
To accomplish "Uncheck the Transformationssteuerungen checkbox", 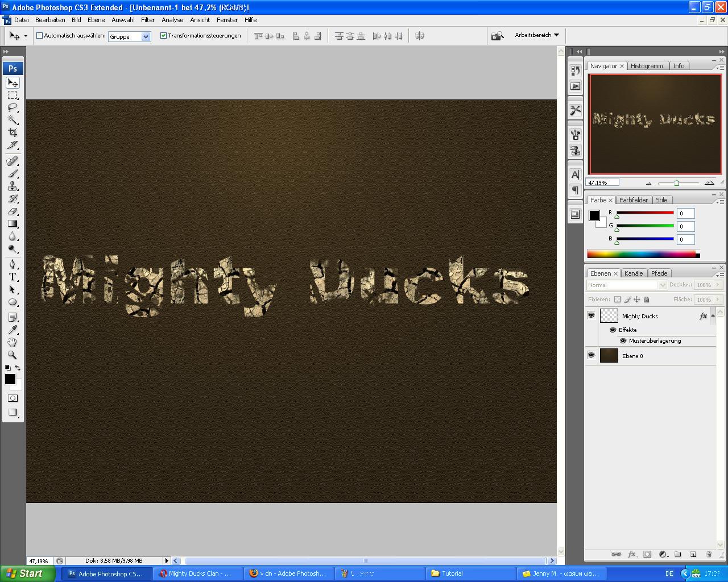I will tap(164, 35).
